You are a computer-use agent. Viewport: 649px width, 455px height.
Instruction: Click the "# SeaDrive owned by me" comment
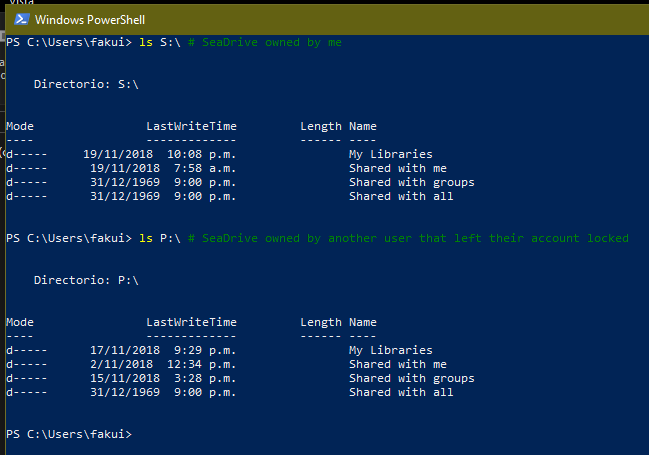[264, 43]
